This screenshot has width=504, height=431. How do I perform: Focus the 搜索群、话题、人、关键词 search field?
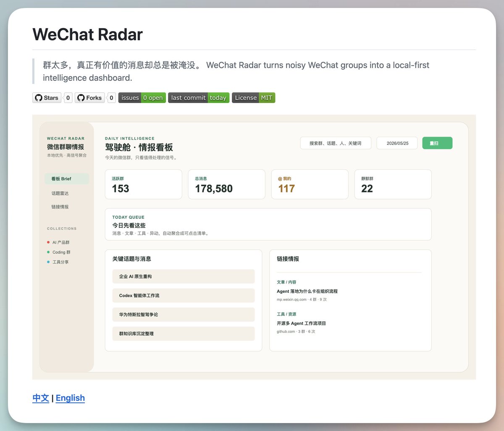pos(336,143)
